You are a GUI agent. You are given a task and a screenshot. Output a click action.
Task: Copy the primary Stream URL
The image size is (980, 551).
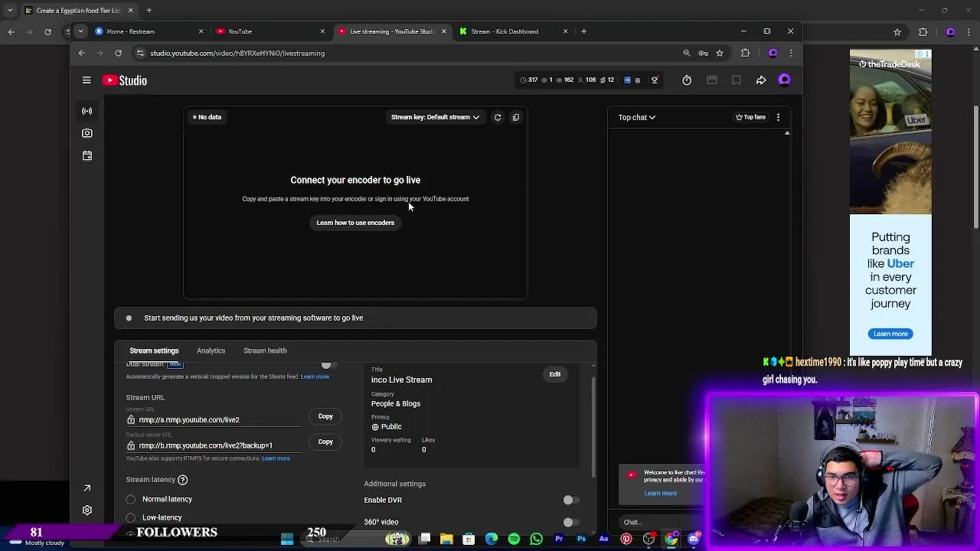325,416
